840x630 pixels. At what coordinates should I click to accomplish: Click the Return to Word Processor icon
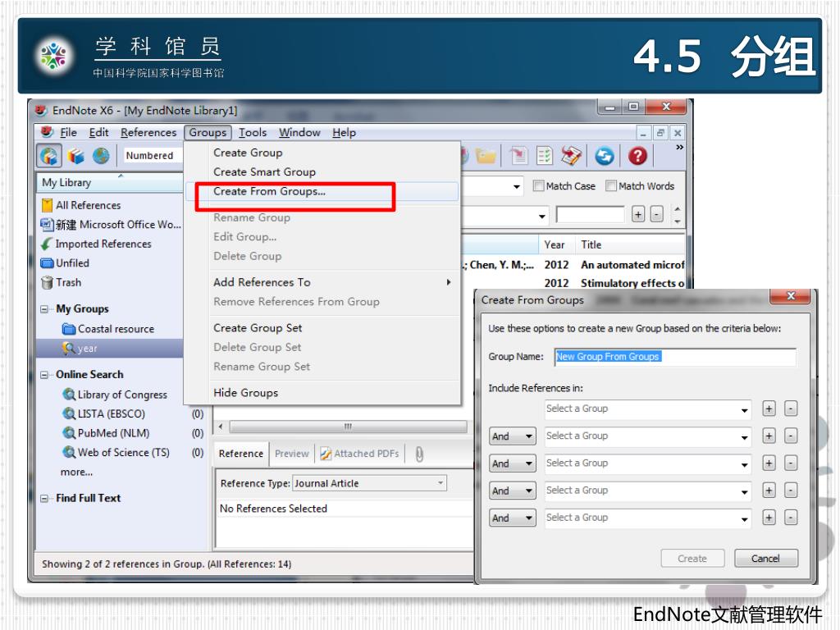pyautogui.click(x=571, y=156)
